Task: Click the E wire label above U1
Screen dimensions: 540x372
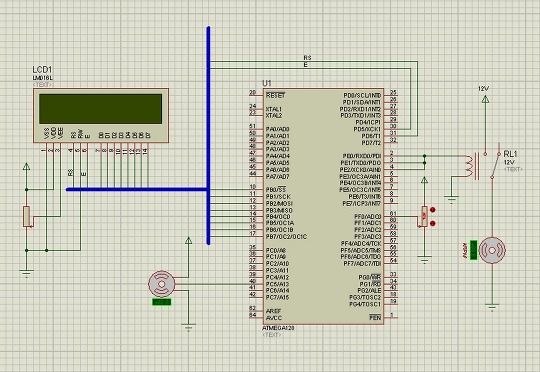Action: pos(305,64)
